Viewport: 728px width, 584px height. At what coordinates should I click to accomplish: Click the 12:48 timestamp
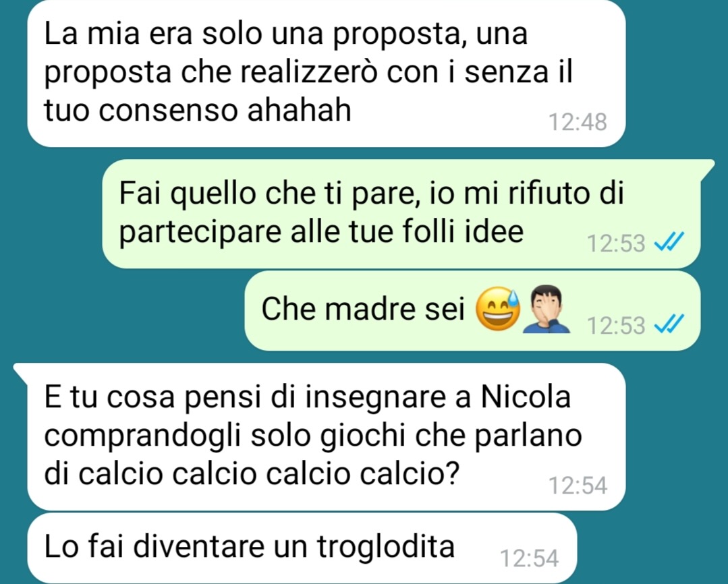[578, 122]
